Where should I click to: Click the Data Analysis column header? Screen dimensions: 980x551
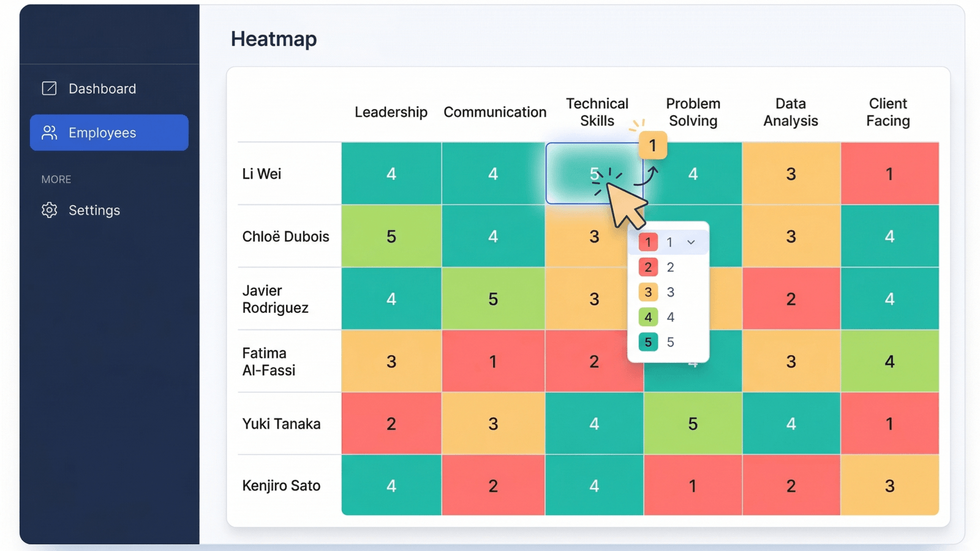(791, 112)
